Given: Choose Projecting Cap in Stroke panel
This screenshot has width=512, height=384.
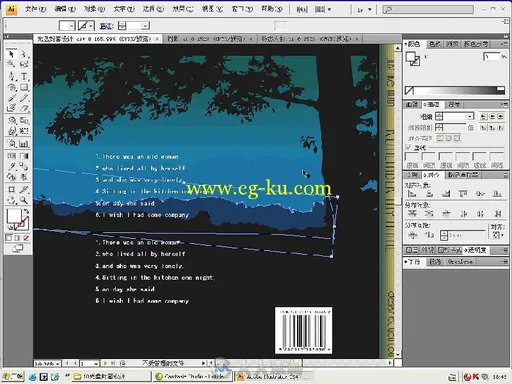Looking at the screenshot, I should pyautogui.click(x=500, y=116).
